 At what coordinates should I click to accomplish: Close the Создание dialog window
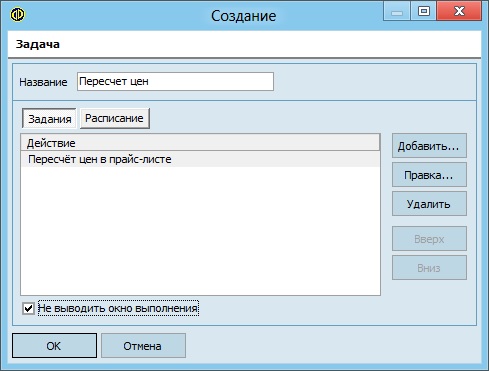click(x=459, y=11)
